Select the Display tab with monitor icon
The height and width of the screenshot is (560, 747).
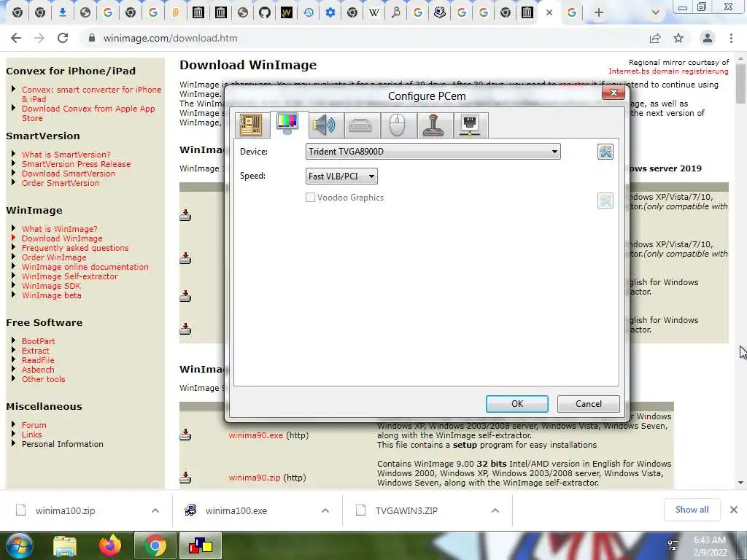tap(287, 124)
